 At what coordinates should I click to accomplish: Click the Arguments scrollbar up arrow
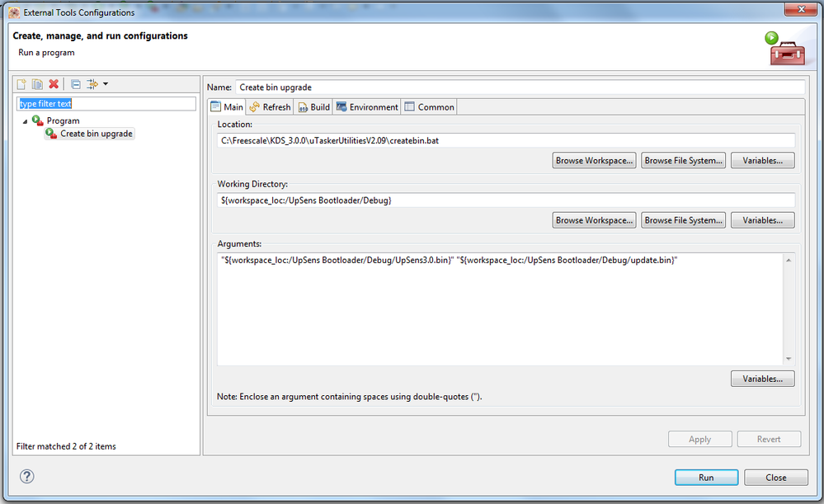click(x=789, y=260)
